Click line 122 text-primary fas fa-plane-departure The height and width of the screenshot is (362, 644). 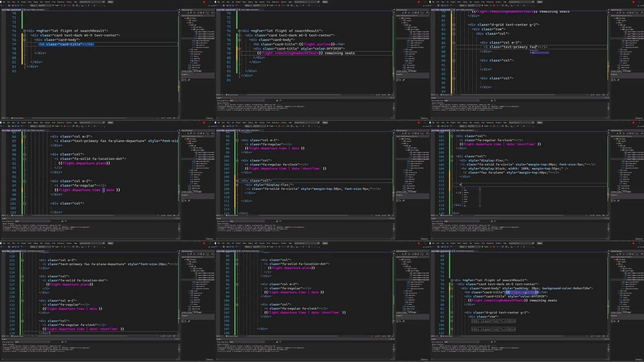[111, 264]
